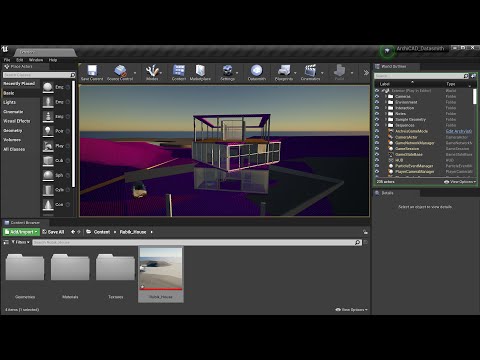This screenshot has height=360, width=480.
Task: Click the Edit ArchVizG link
Action: tap(459, 131)
